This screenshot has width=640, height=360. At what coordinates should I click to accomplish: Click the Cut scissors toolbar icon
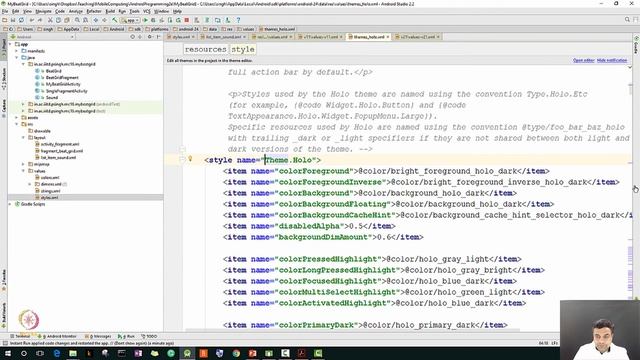coord(50,20)
